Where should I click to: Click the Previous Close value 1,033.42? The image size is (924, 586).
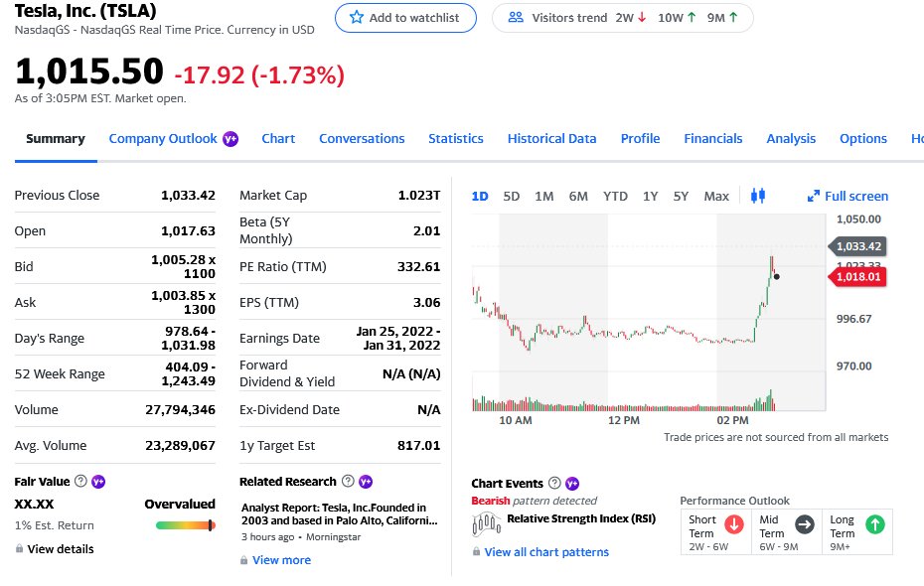point(188,195)
